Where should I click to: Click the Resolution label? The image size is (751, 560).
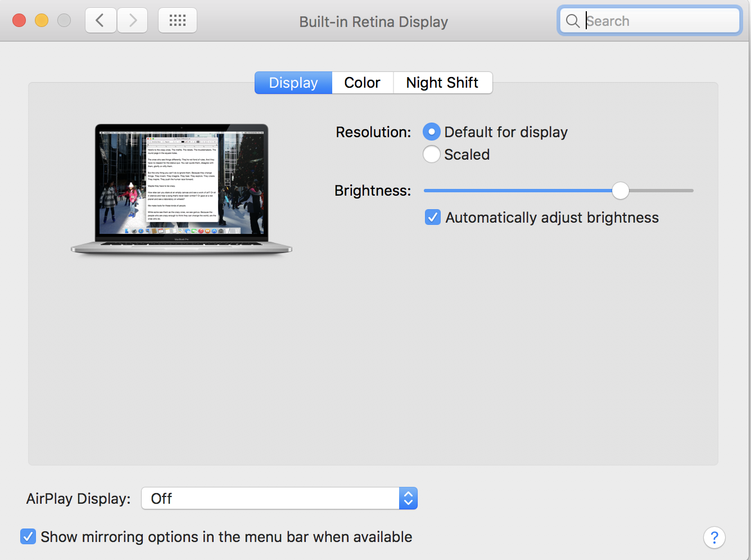(x=373, y=132)
